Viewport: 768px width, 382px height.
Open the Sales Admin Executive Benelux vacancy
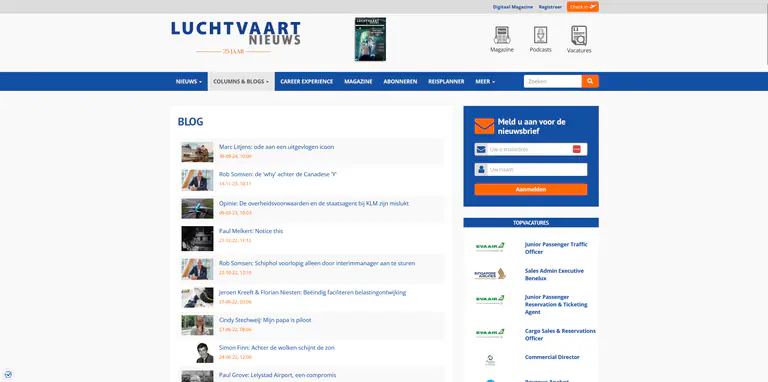pyautogui.click(x=554, y=274)
